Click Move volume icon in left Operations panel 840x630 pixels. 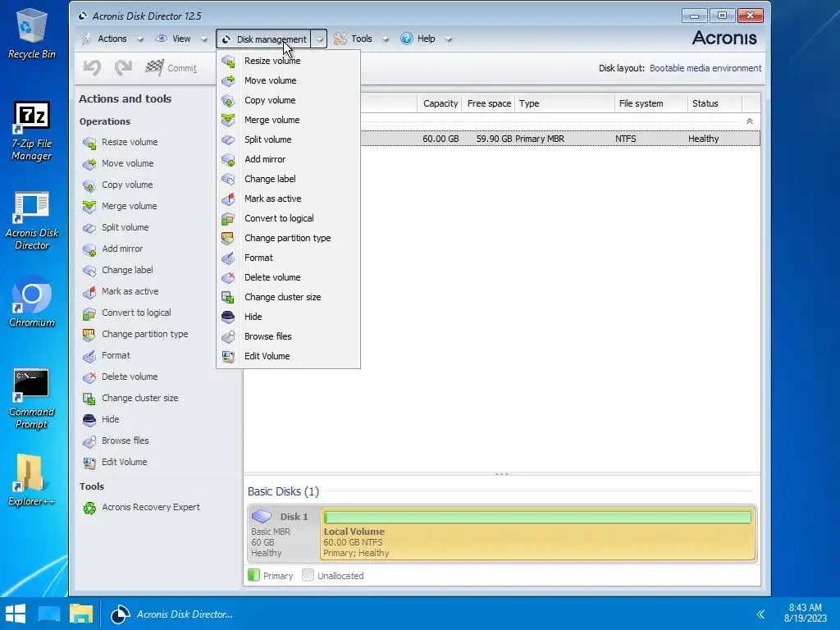(89, 164)
